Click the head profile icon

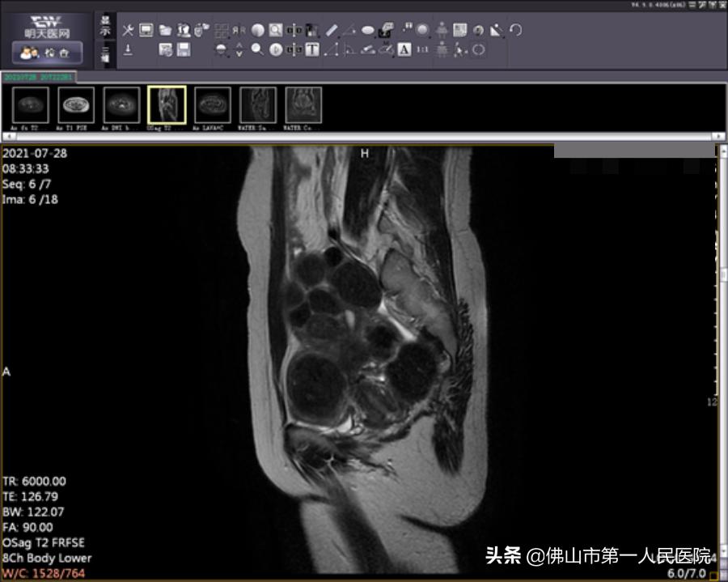[478, 31]
